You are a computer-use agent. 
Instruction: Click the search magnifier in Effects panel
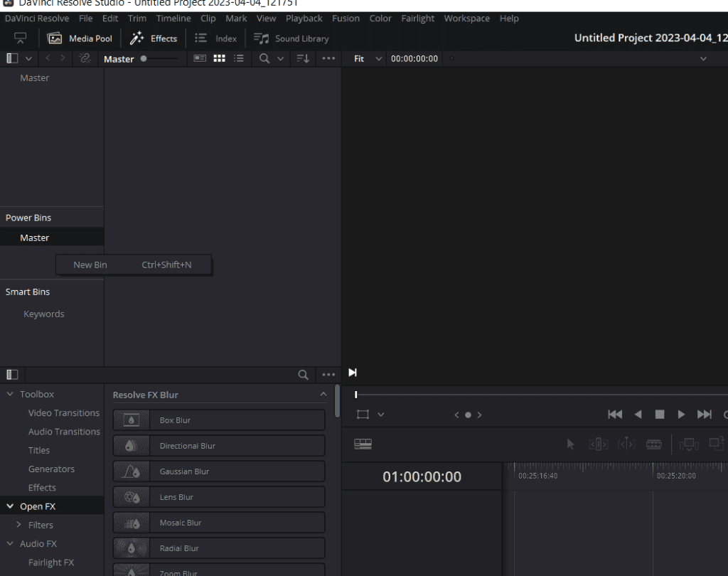[303, 375]
